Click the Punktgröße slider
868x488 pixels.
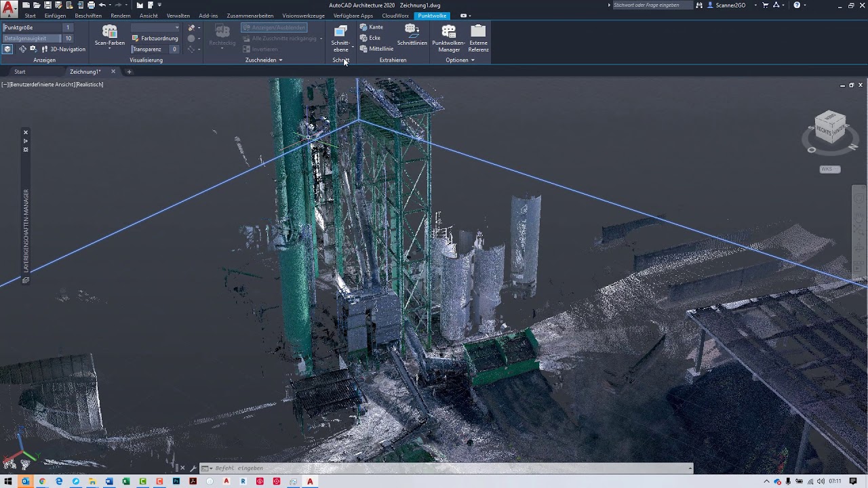(x=31, y=28)
